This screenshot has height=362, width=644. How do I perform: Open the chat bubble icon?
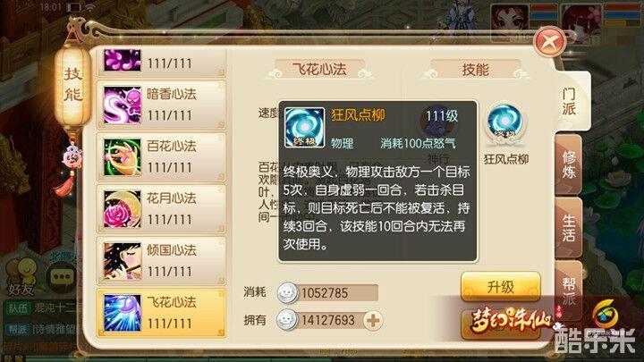click(x=62, y=276)
